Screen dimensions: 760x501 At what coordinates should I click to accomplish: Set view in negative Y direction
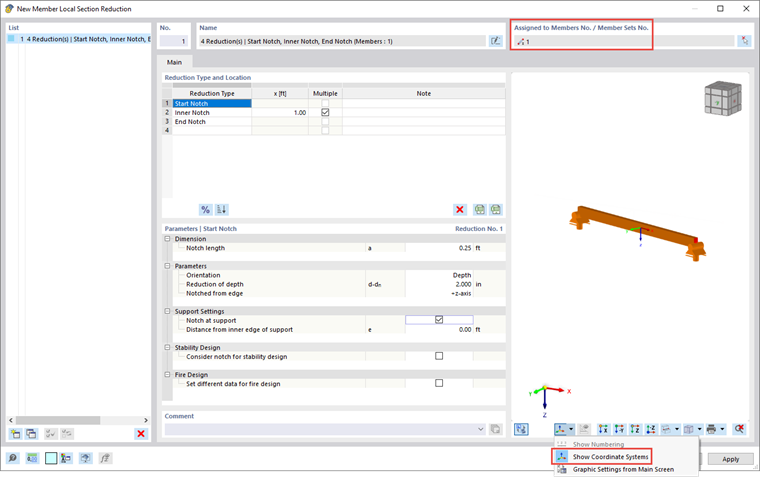(619, 429)
